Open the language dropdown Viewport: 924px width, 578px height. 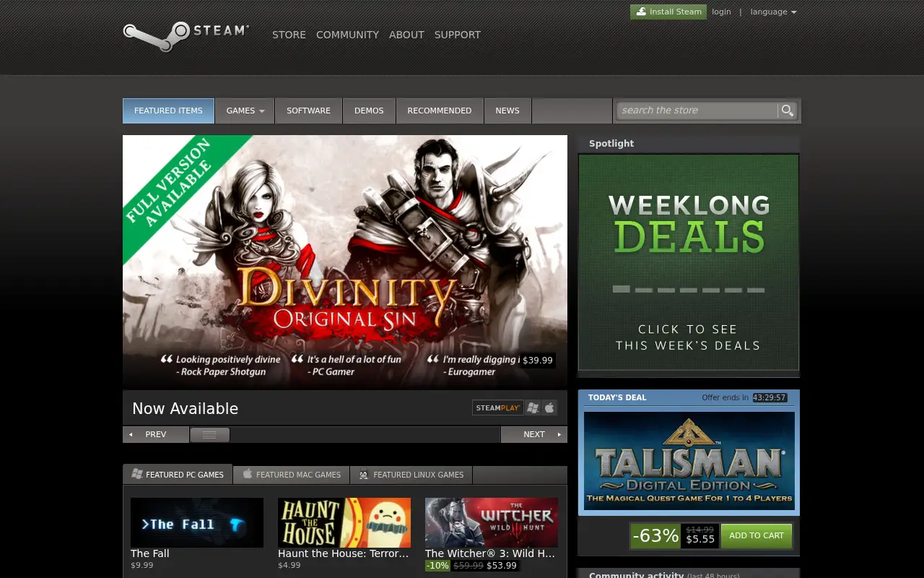point(773,12)
